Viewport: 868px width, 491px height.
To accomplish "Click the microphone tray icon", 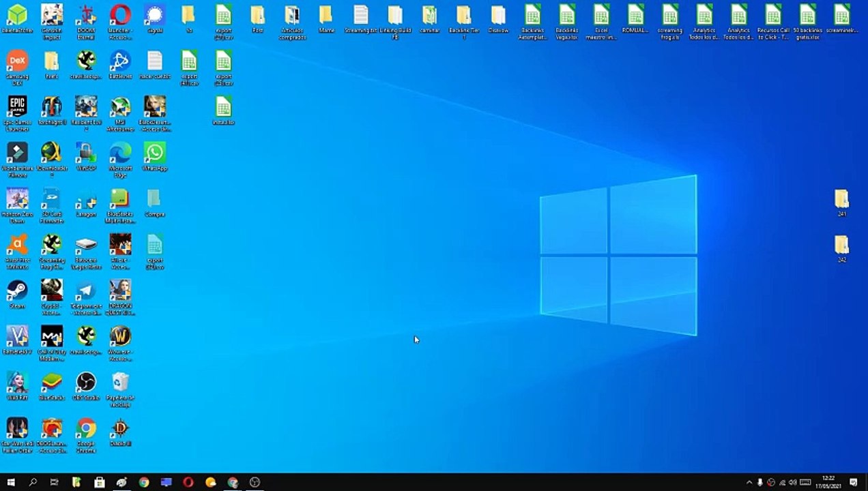I will 760,482.
